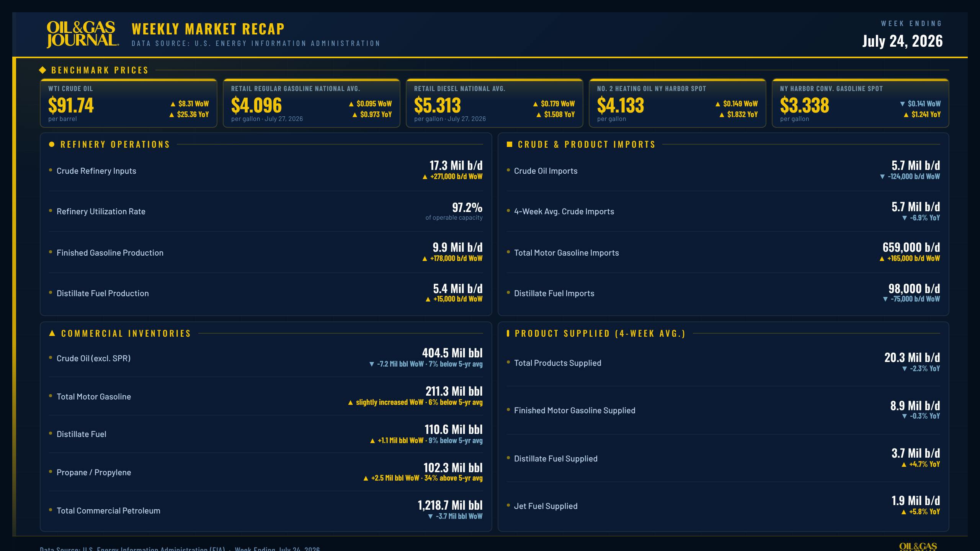Screen dimensions: 980x551
Task: Click the triangle icon beside Commercial Inventories
Action: pyautogui.click(x=52, y=333)
